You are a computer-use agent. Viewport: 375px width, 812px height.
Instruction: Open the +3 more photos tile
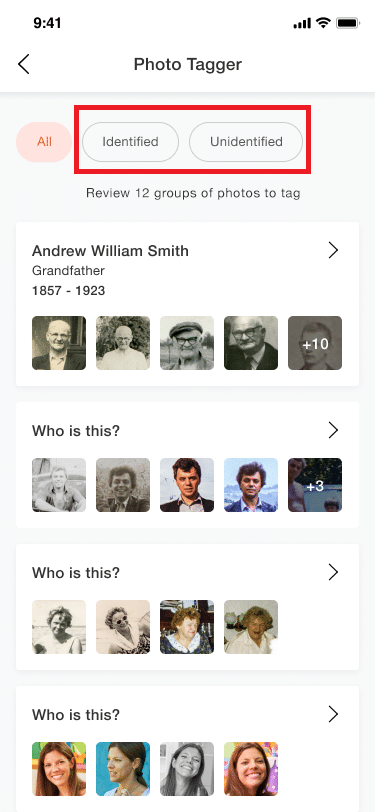[315, 485]
